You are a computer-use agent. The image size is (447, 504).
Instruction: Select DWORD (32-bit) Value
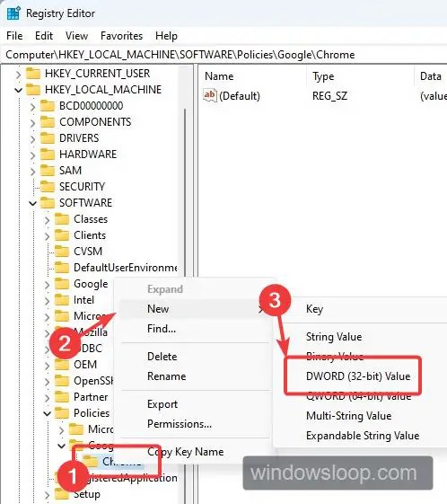pos(358,376)
